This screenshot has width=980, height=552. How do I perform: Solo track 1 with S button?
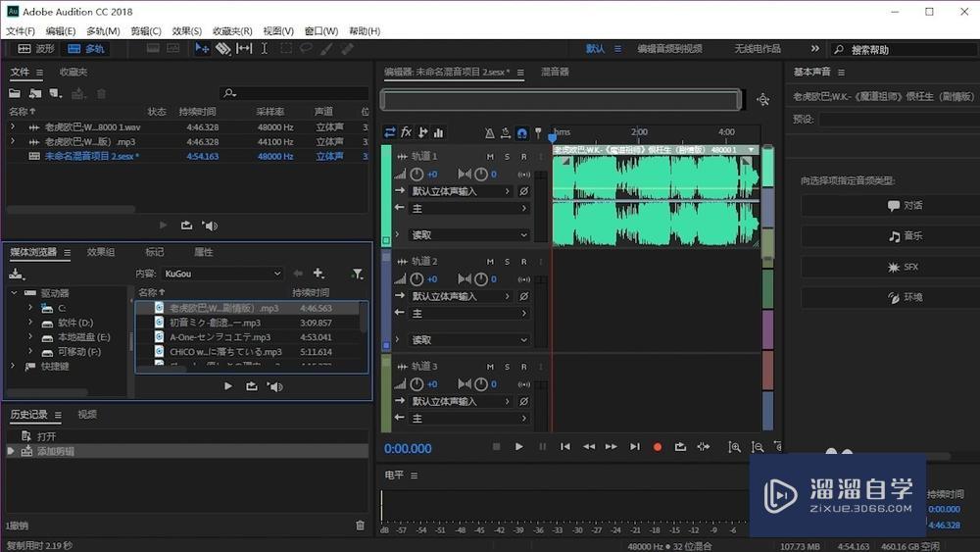pos(507,156)
